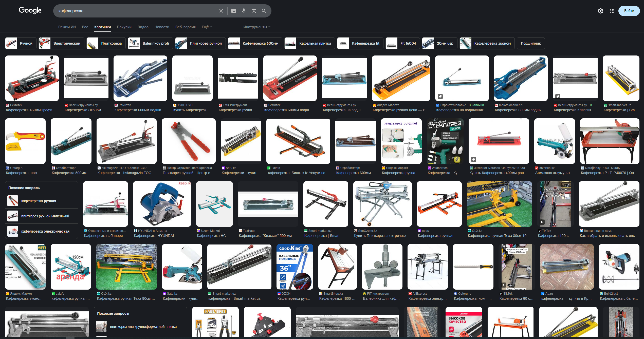Open the Инструменты dropdown
Screen dimensions: 644x339
pos(256,27)
